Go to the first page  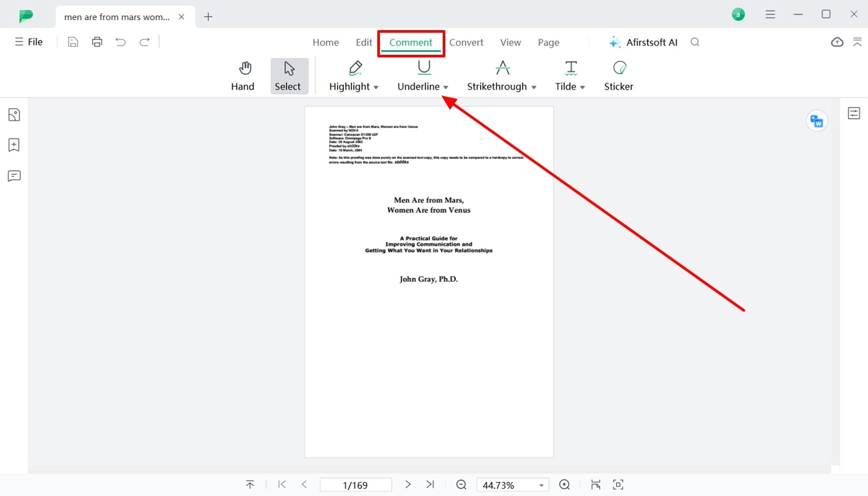pos(282,485)
